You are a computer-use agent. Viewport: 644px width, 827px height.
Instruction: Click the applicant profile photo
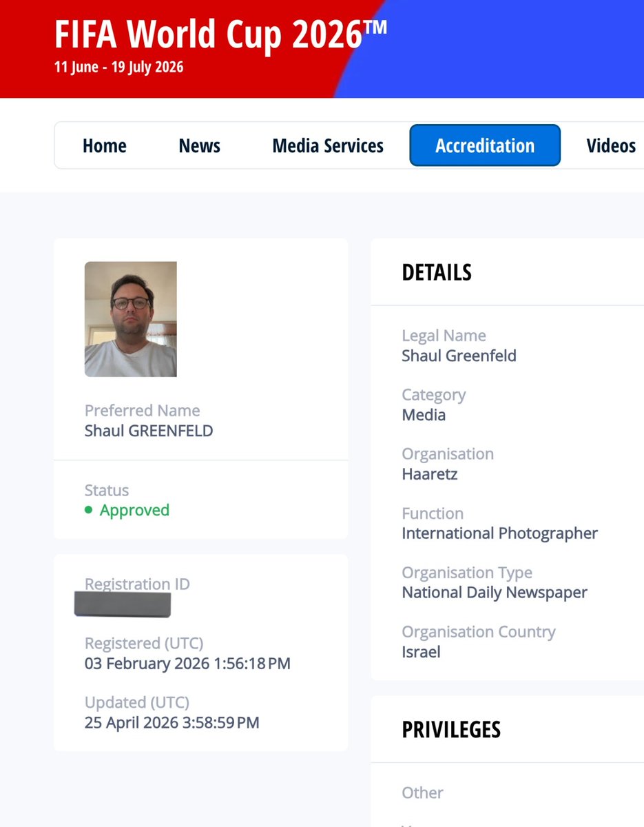pos(131,319)
